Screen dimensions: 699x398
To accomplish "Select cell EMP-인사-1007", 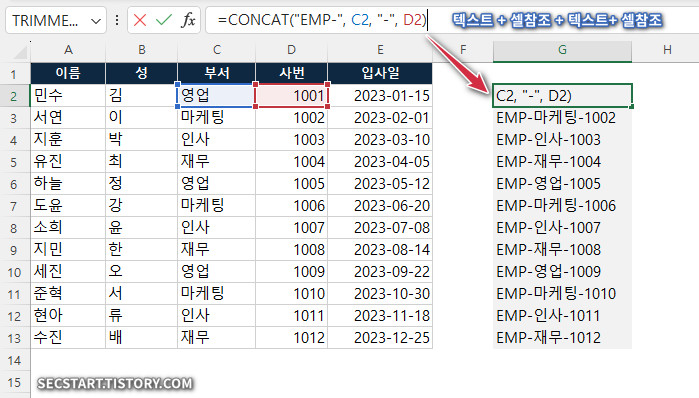I will 562,227.
